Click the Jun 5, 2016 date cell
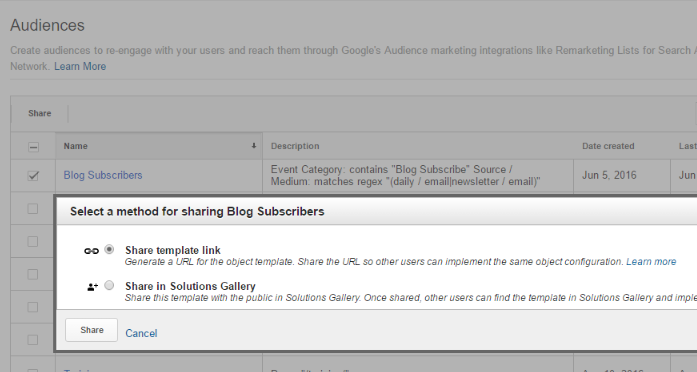This screenshot has height=372, width=697. (x=609, y=176)
